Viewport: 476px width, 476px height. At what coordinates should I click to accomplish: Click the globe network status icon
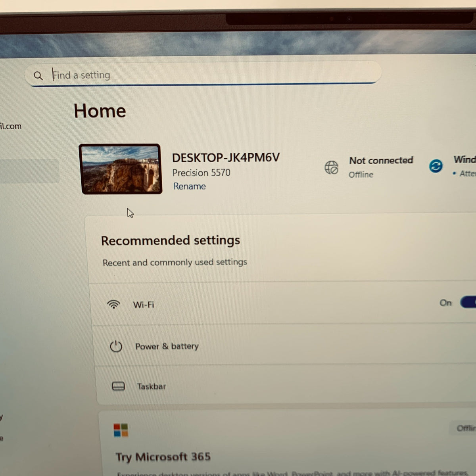coord(331,167)
